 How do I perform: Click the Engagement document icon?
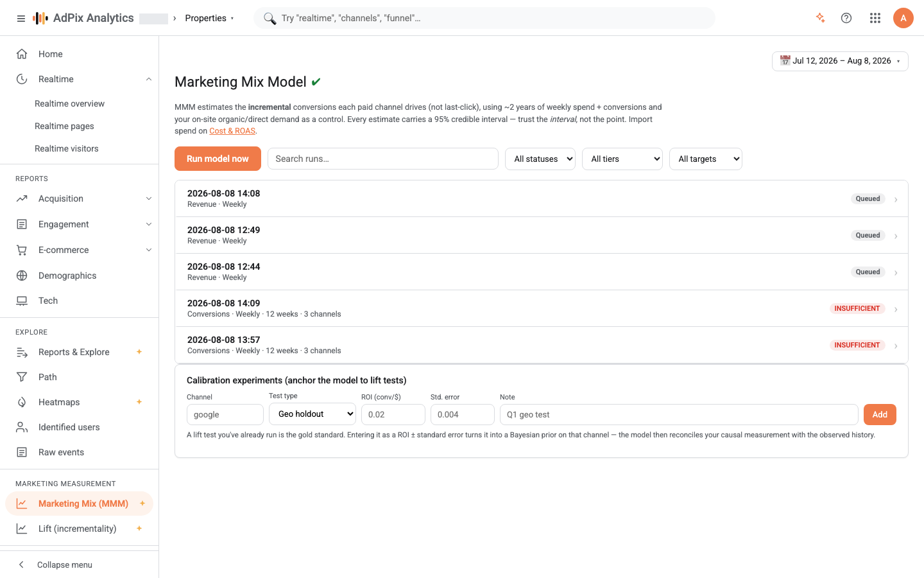(x=22, y=224)
